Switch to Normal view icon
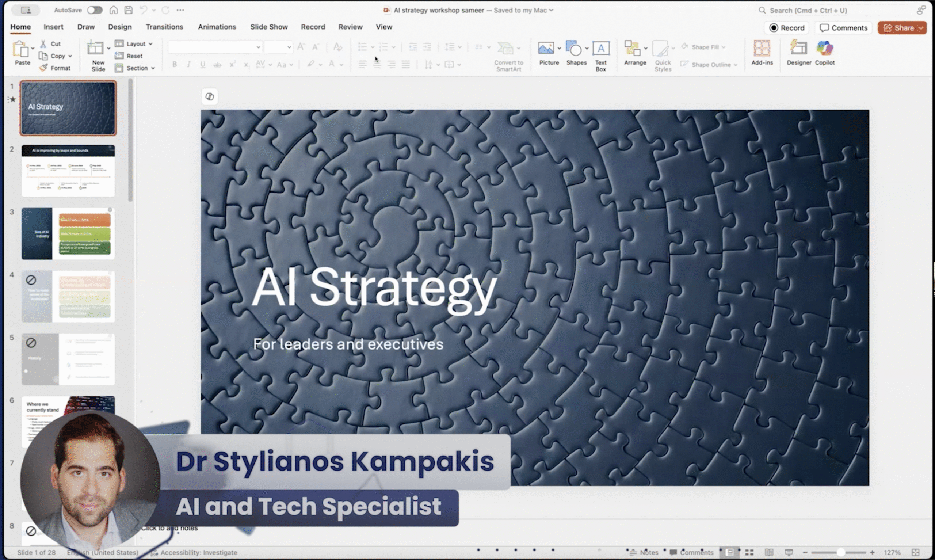The width and height of the screenshot is (935, 560). [730, 552]
